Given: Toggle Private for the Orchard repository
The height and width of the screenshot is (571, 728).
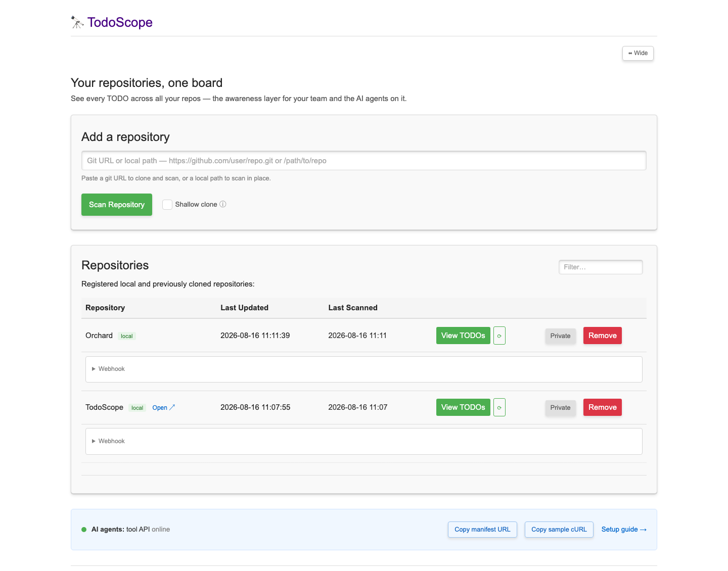Looking at the screenshot, I should pyautogui.click(x=560, y=336).
